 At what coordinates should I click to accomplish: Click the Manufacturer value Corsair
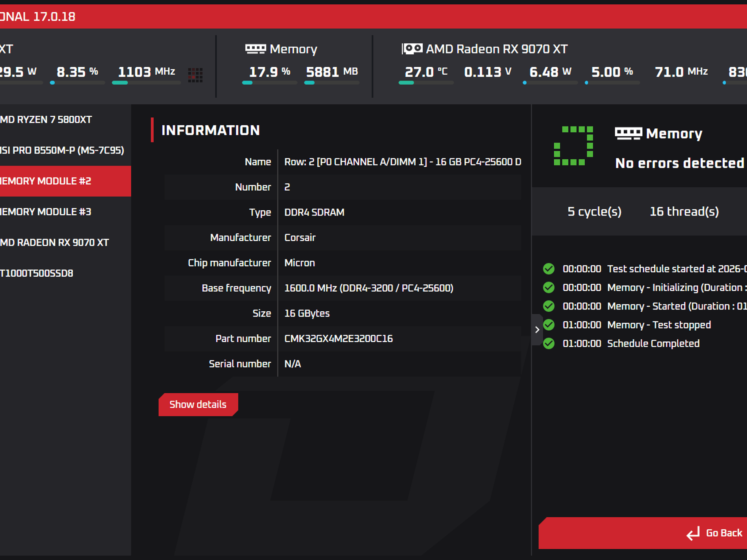(300, 238)
